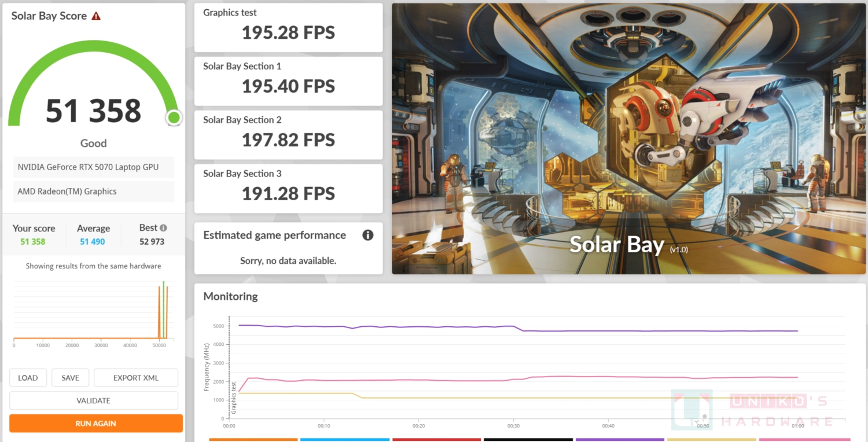Viewport: 868px width, 442px height.
Task: Click the Best score value "52 973"
Action: pyautogui.click(x=152, y=242)
